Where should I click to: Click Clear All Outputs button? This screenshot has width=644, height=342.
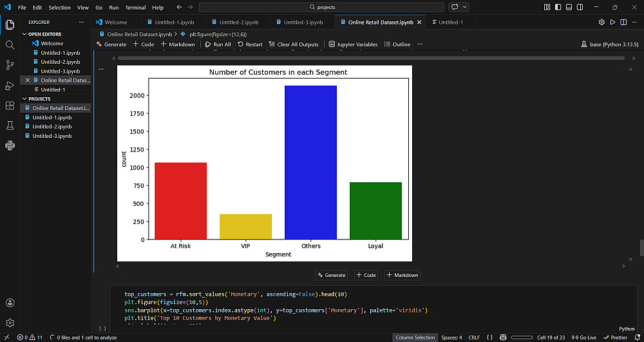pyautogui.click(x=294, y=44)
